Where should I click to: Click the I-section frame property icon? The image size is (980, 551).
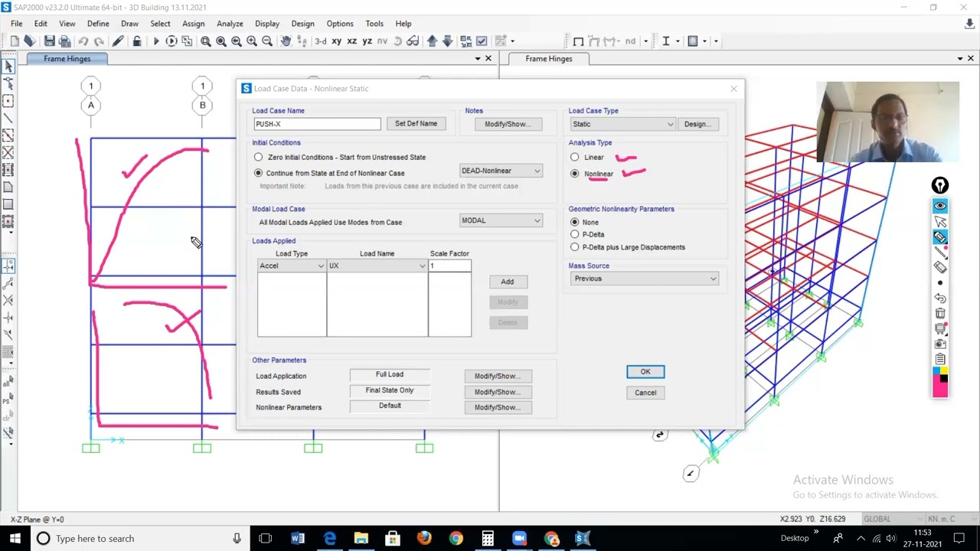666,41
